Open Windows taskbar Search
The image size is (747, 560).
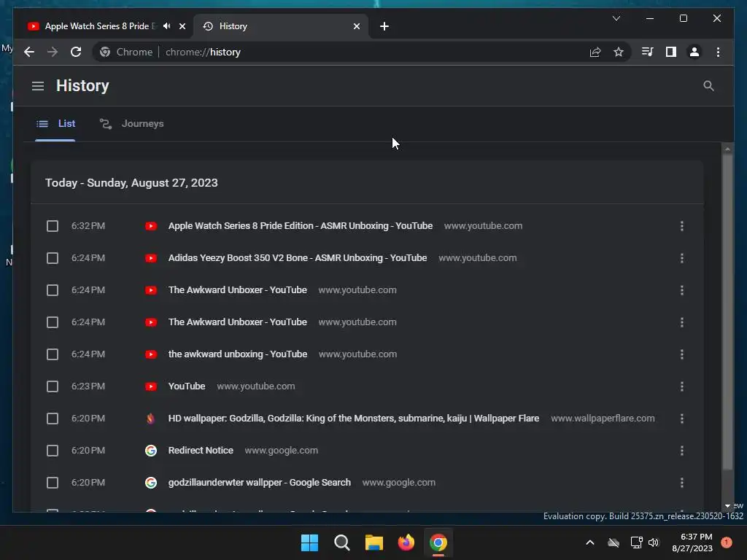342,542
